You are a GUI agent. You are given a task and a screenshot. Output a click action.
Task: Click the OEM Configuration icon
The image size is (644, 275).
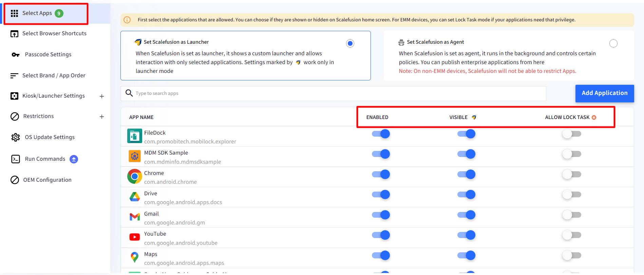tap(15, 180)
